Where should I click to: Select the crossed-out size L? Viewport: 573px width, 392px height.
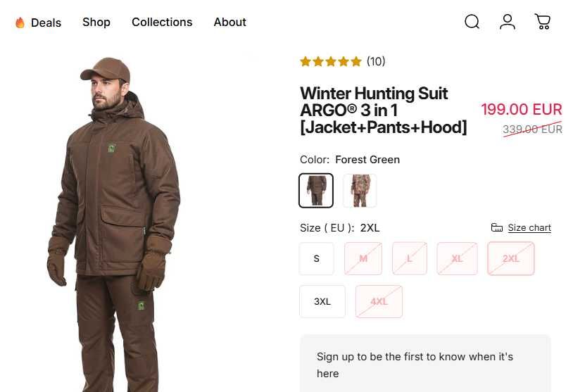(410, 258)
